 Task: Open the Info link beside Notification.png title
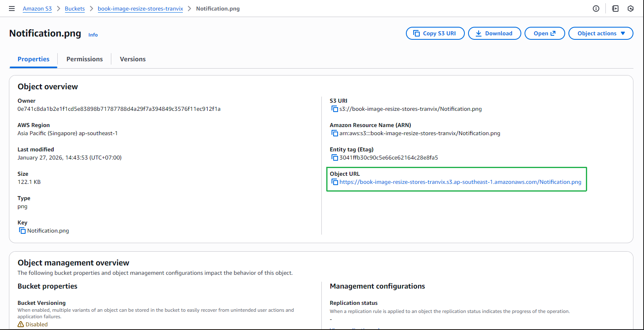(x=93, y=35)
